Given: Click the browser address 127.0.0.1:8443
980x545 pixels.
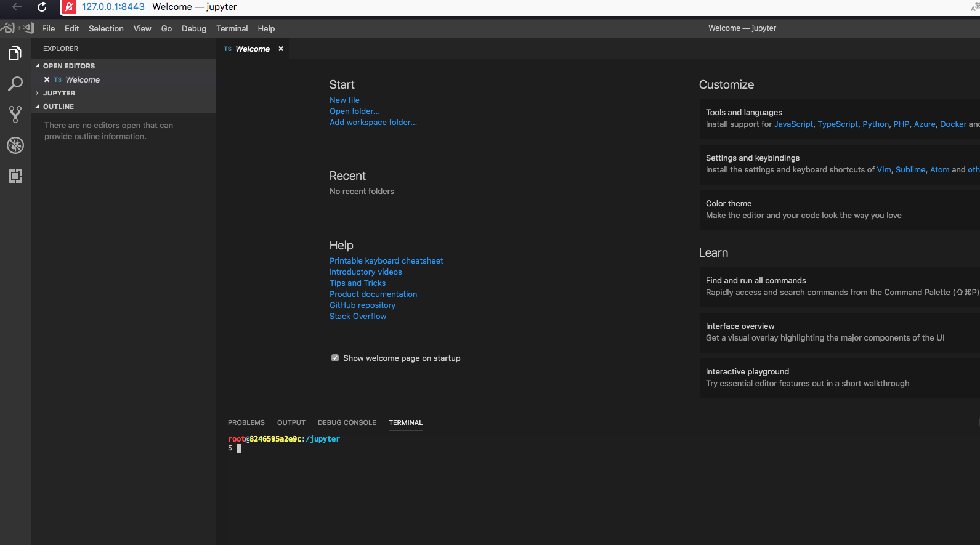Looking at the screenshot, I should pos(113,7).
